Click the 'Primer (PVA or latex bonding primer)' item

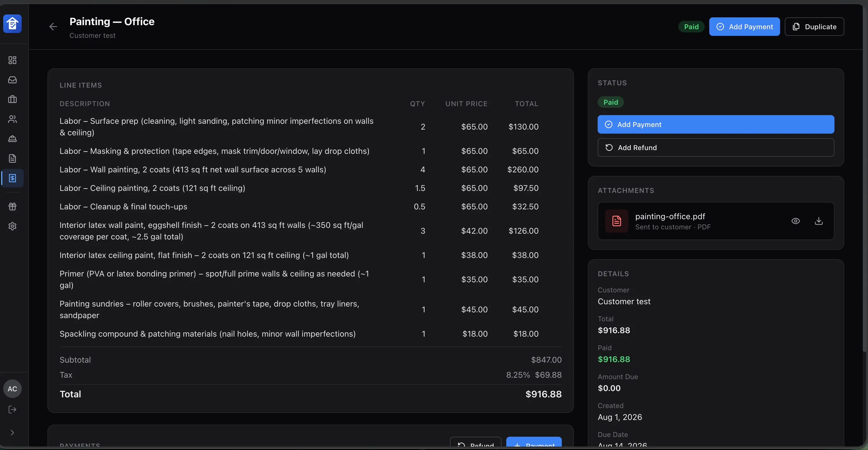coord(214,279)
